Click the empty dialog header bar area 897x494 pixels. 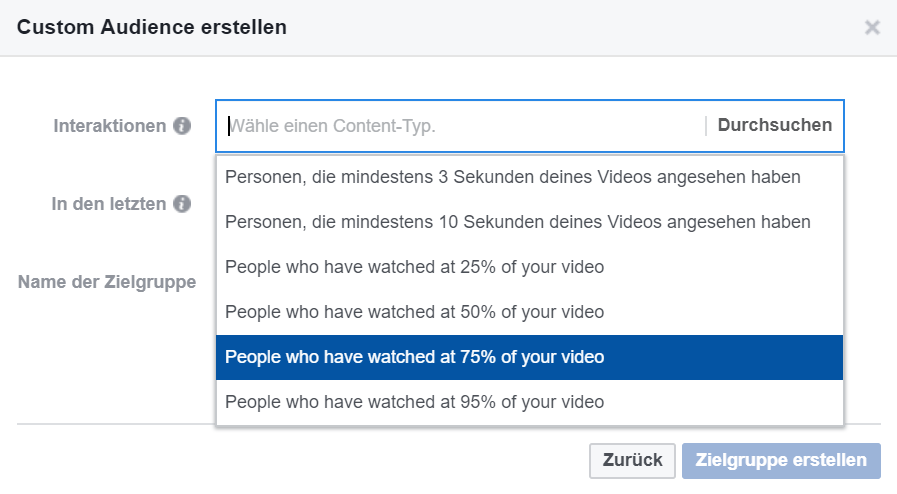pyautogui.click(x=572, y=27)
